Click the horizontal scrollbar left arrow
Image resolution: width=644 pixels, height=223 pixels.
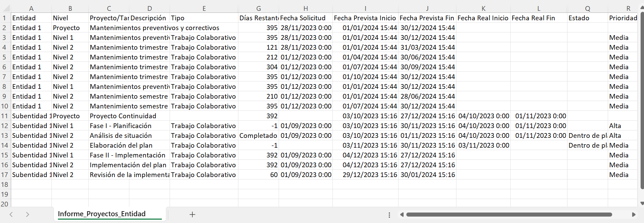point(402,215)
